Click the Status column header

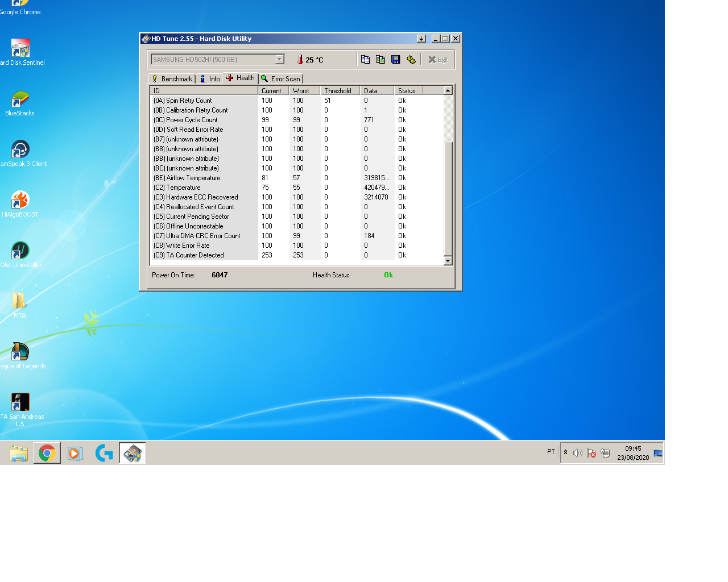pyautogui.click(x=408, y=91)
